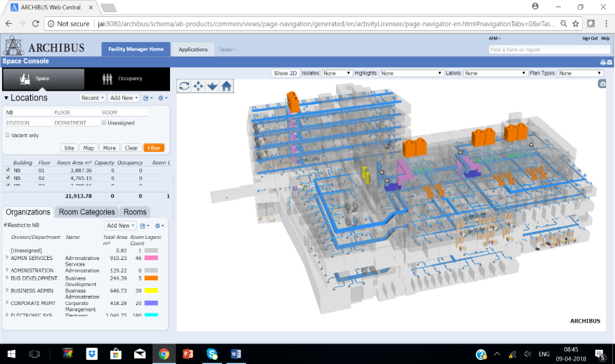Image resolution: width=615 pixels, height=364 pixels.
Task: Open the Highlights dropdown
Action: [x=412, y=73]
